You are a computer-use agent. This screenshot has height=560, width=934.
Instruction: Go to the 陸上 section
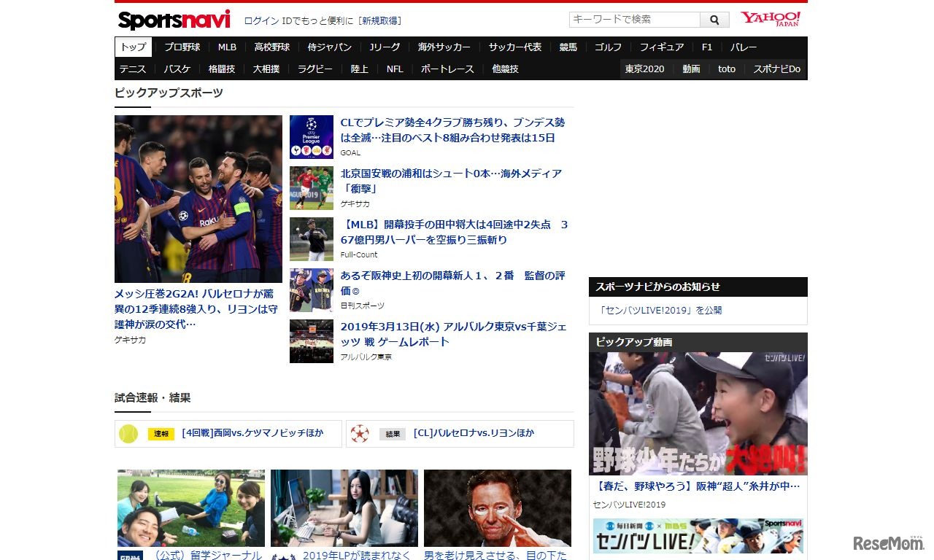click(360, 69)
